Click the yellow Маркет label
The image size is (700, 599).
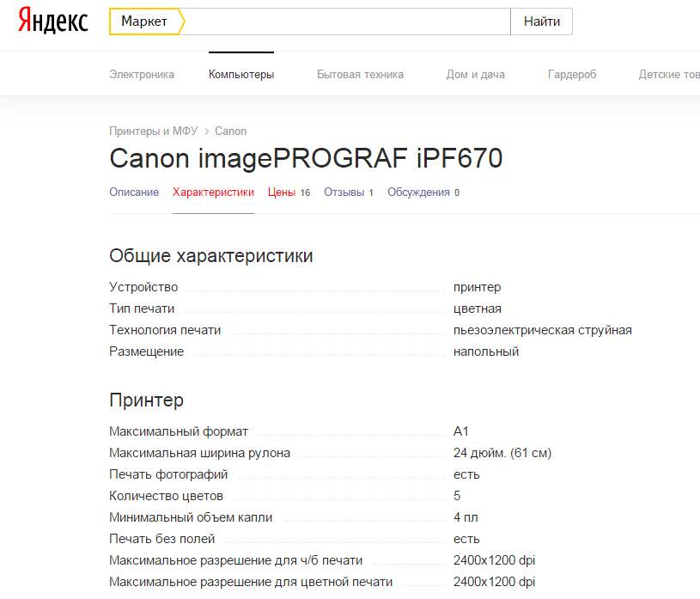(x=146, y=21)
